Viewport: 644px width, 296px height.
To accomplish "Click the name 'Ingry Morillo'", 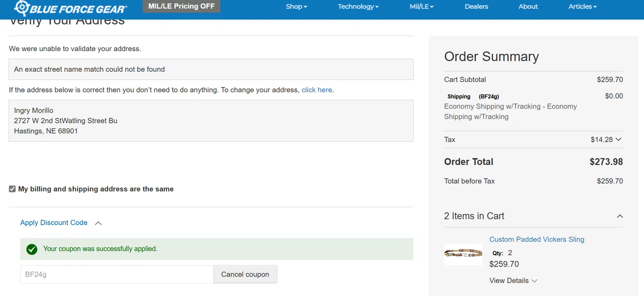I will point(34,110).
